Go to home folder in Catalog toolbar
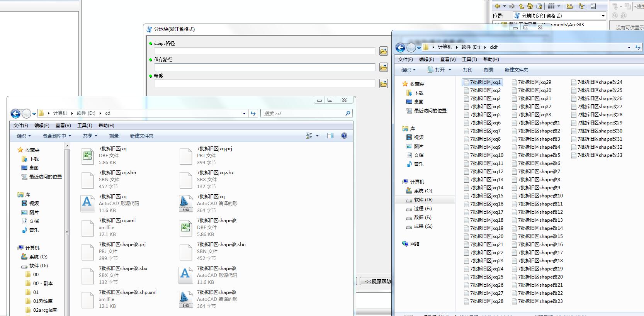The height and width of the screenshot is (316, 644). click(530, 6)
